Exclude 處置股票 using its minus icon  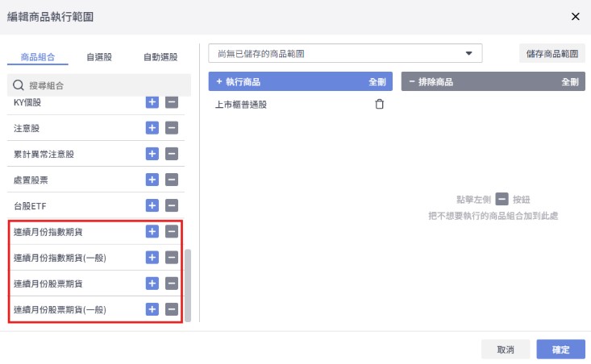171,180
